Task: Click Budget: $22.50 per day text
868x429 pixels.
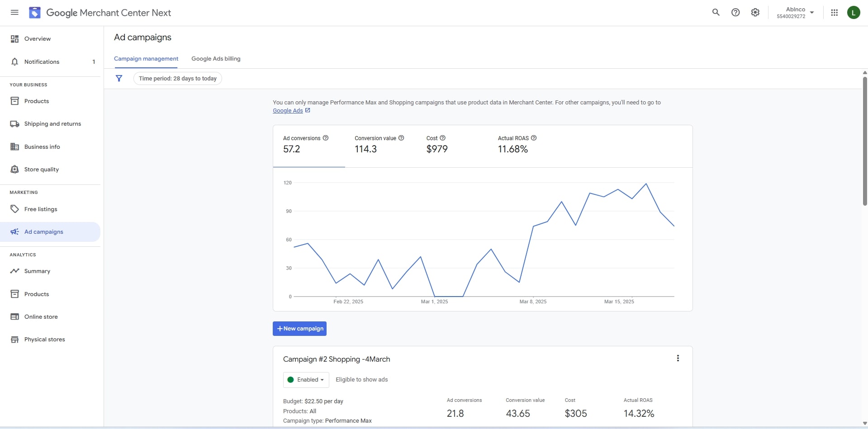Action: tap(313, 401)
